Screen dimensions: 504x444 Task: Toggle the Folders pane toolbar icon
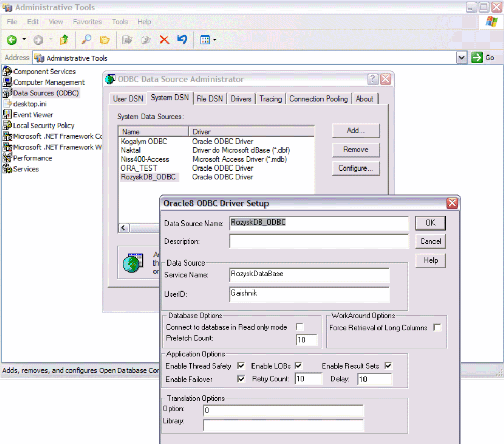105,40
